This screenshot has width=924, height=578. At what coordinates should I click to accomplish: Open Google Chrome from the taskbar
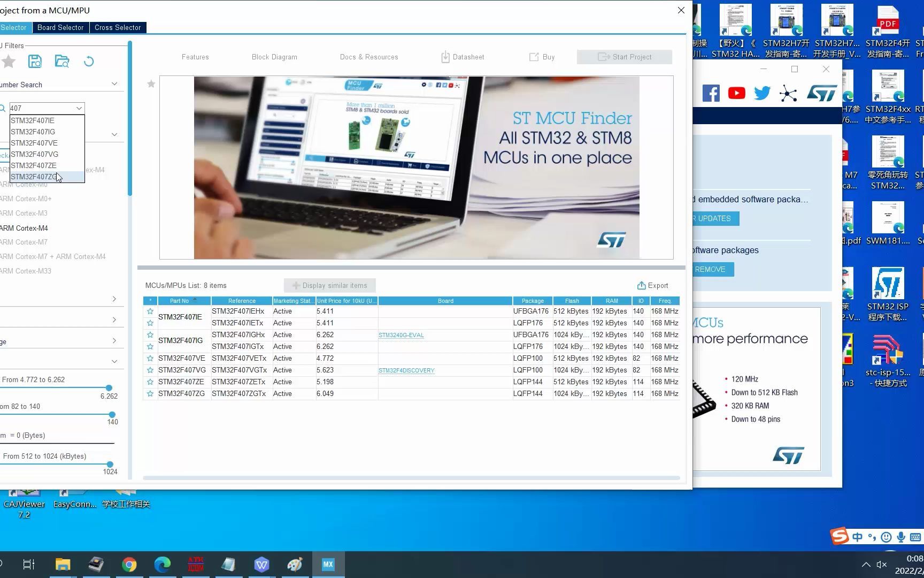coord(129,565)
